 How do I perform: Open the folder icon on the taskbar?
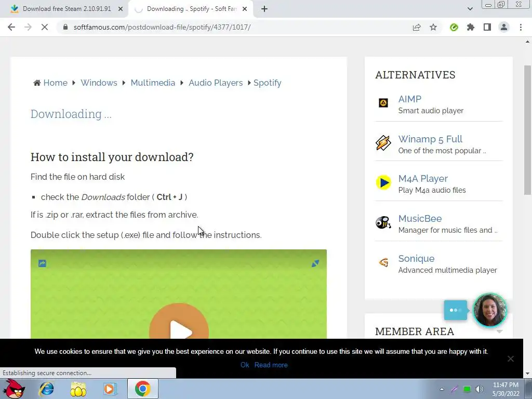coord(78,389)
